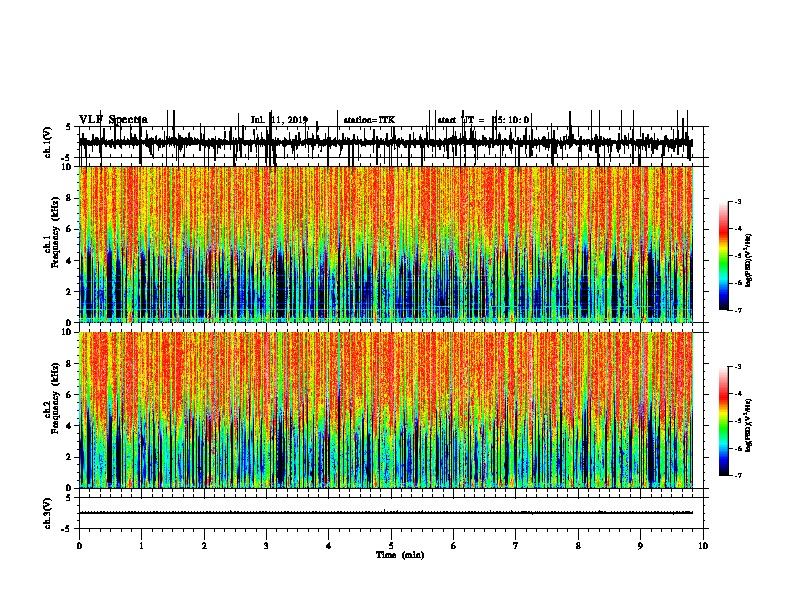Click the '4' kHz tick on ch.1 frequency axis
This screenshot has width=792, height=612.
click(x=70, y=261)
